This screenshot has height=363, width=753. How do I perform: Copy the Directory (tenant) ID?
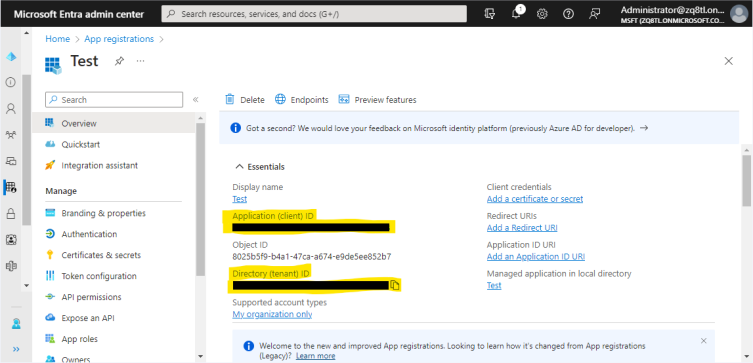pyautogui.click(x=394, y=285)
